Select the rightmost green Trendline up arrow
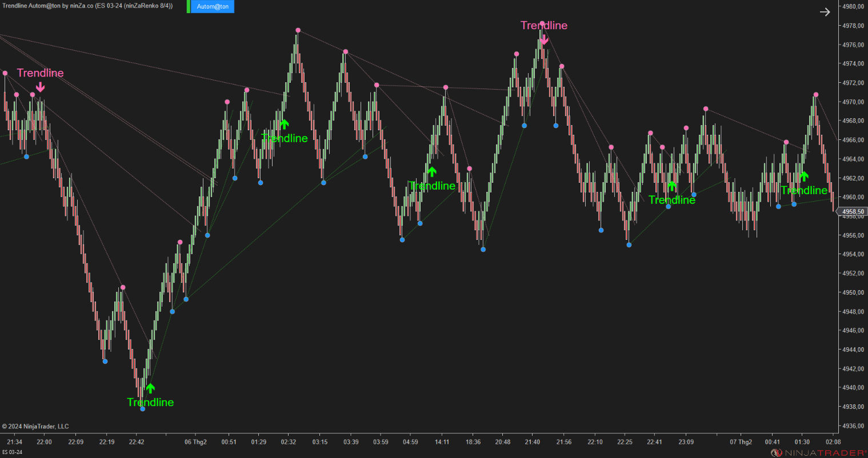Screen dimensions: 868x458 tap(805, 176)
